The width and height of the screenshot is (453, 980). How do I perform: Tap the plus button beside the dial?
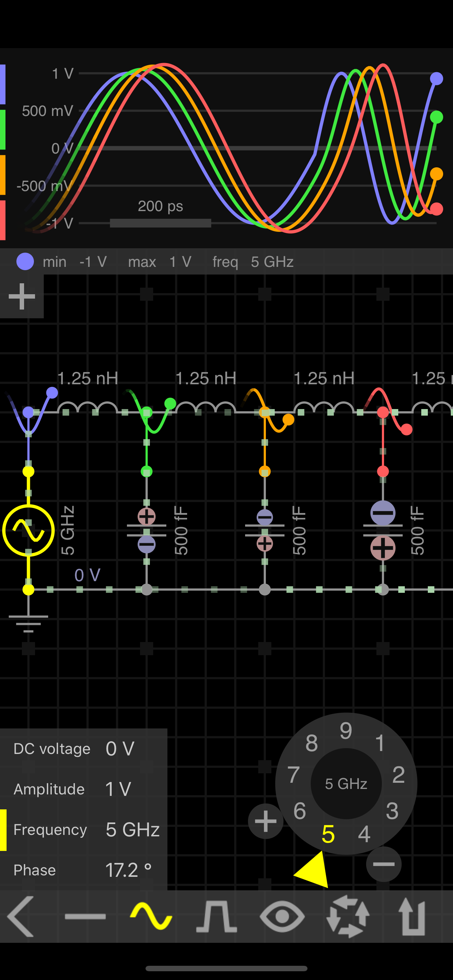(265, 821)
